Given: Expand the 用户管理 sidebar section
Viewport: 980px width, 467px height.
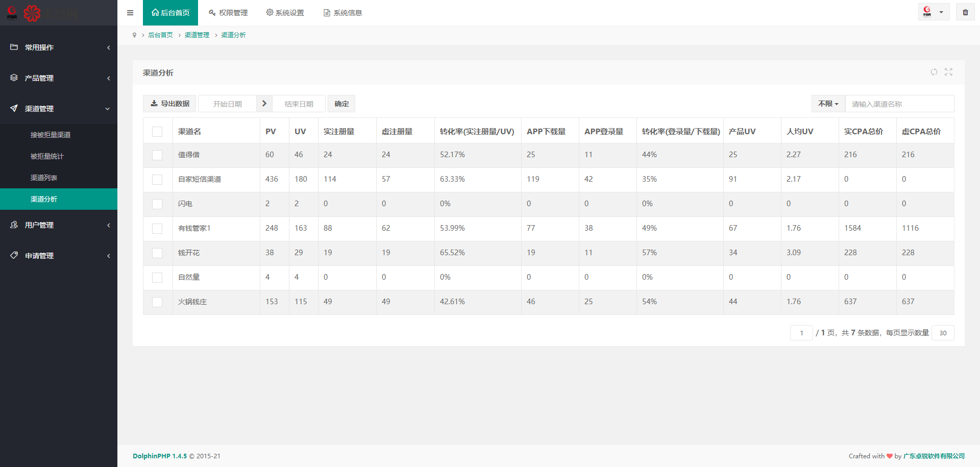Looking at the screenshot, I should click(59, 225).
